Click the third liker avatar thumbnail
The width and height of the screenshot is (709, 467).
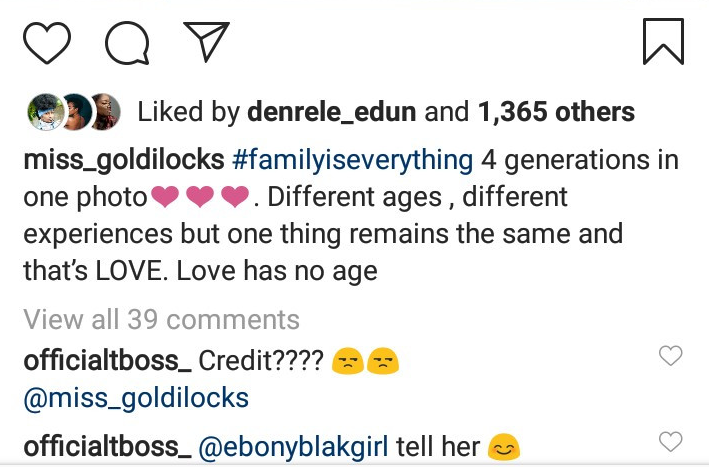tap(103, 110)
